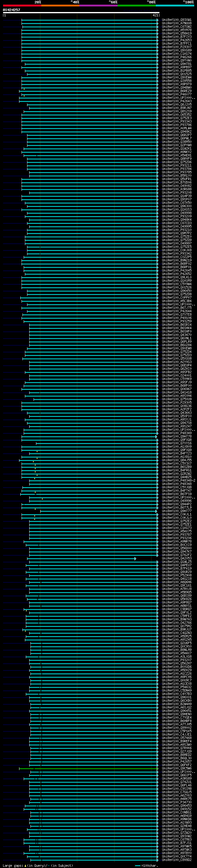Select label UniRef100_C1KG74
This screenshot has width=197, height=868.
[176, 54]
